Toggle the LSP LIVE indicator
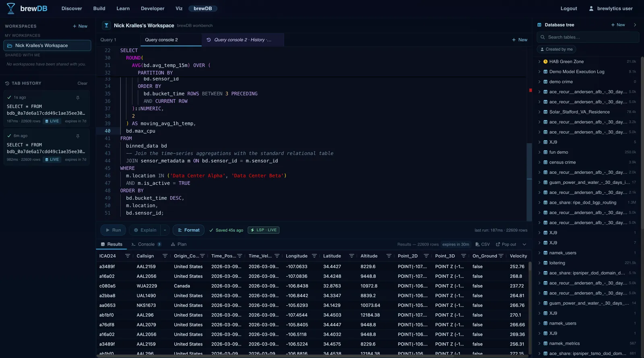 click(x=264, y=230)
